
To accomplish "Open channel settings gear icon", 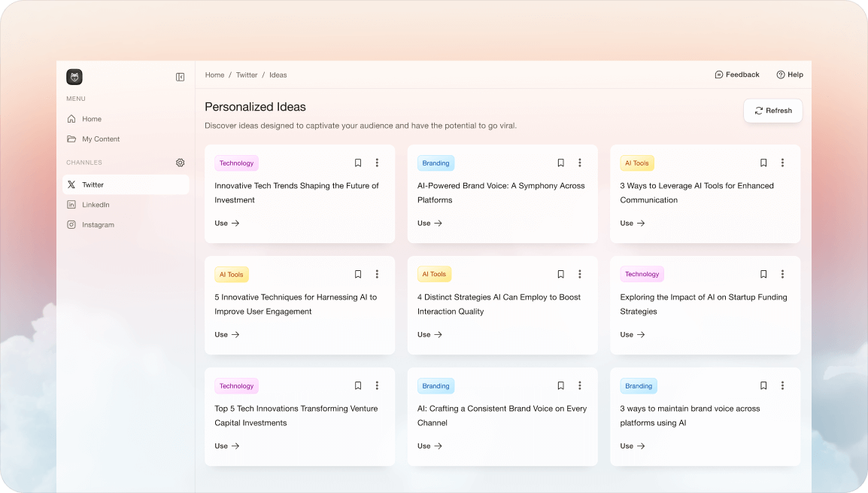I will tap(180, 163).
